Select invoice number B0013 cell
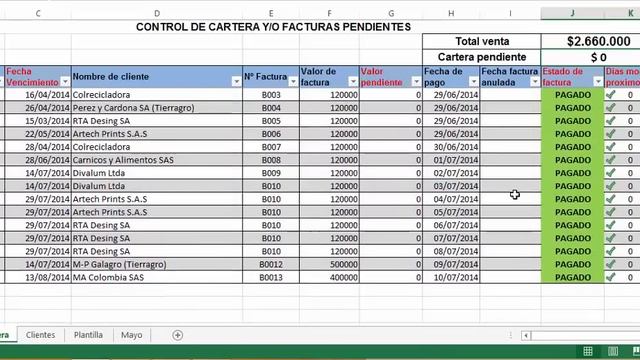Screen dimensions: 640x360 271,278
